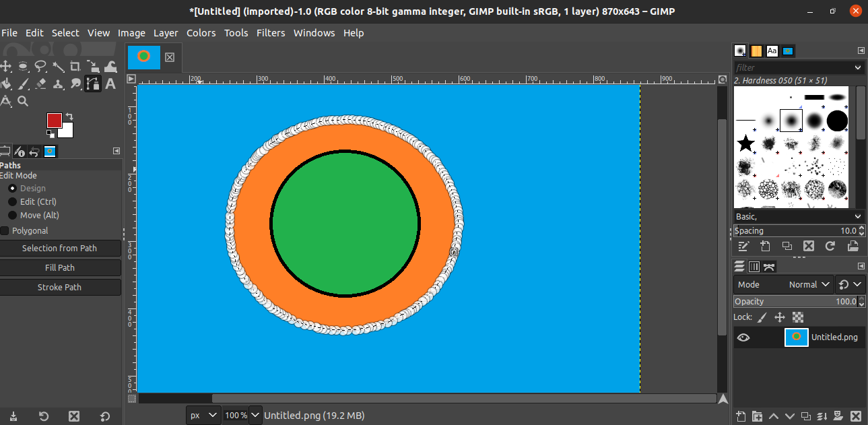Open the Basic brush tag dropdown
This screenshot has height=425, width=868.
[x=858, y=217]
